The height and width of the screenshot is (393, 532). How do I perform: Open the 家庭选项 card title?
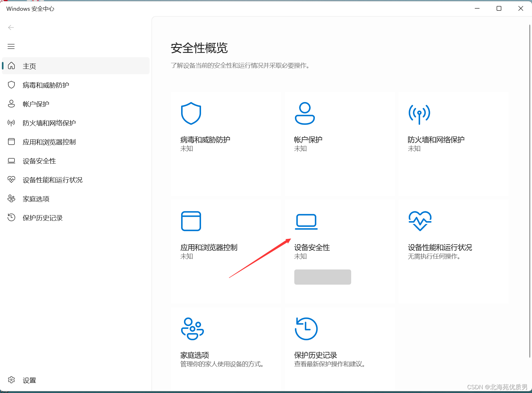pos(195,355)
